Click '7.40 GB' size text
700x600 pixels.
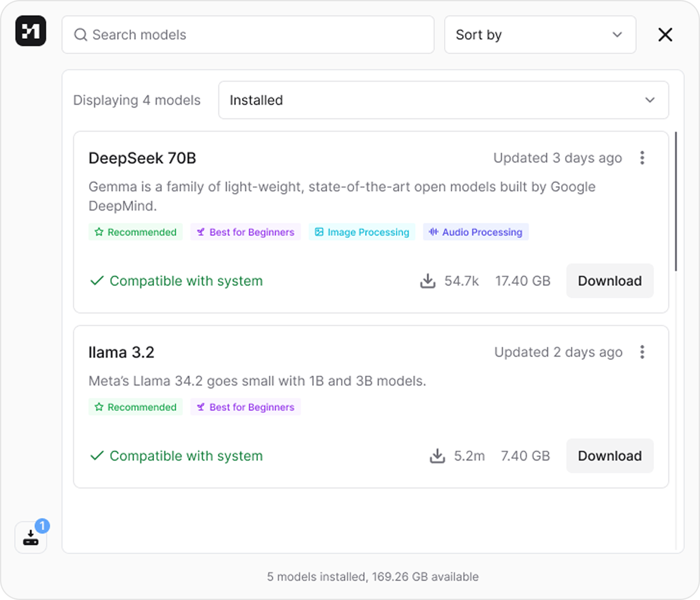[x=525, y=456]
